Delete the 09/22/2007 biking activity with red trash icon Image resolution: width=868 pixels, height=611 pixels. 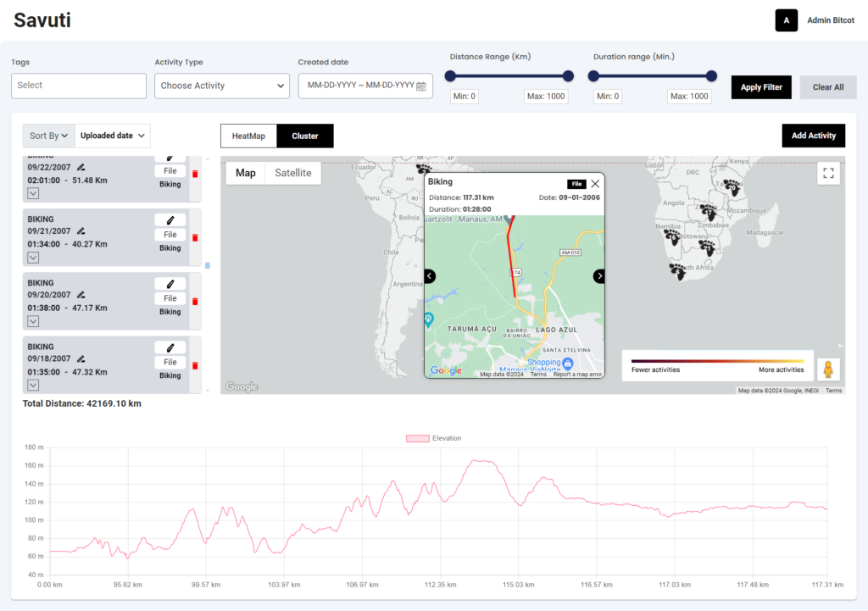tap(195, 174)
